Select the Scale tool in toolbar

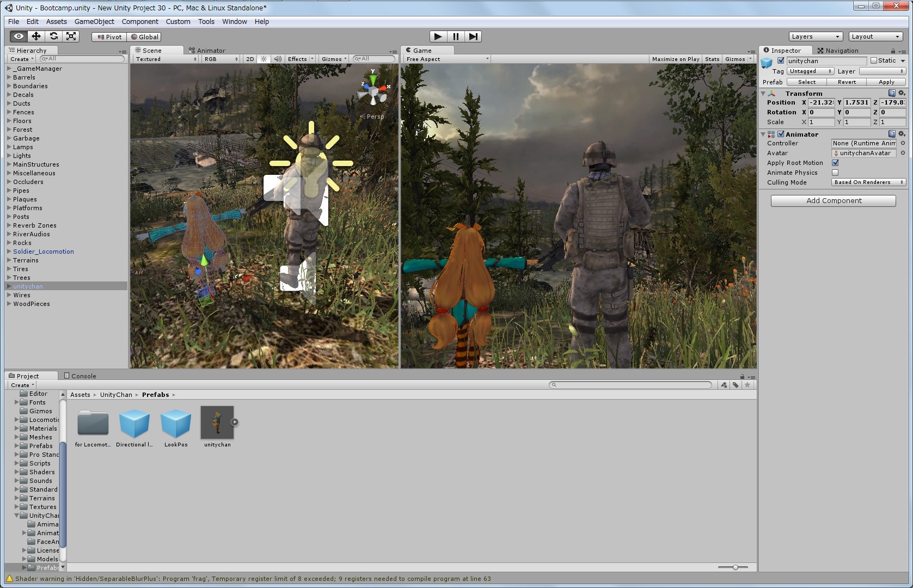(71, 36)
